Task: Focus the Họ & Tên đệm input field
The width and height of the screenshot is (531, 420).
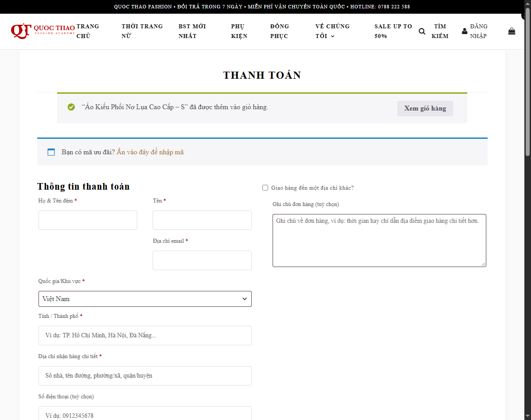Action: (x=88, y=220)
